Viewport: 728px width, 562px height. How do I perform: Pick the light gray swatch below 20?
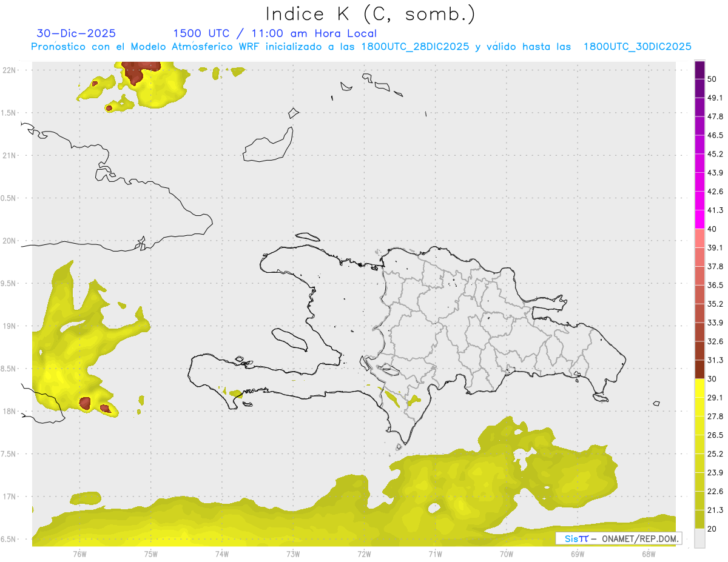[x=699, y=538]
